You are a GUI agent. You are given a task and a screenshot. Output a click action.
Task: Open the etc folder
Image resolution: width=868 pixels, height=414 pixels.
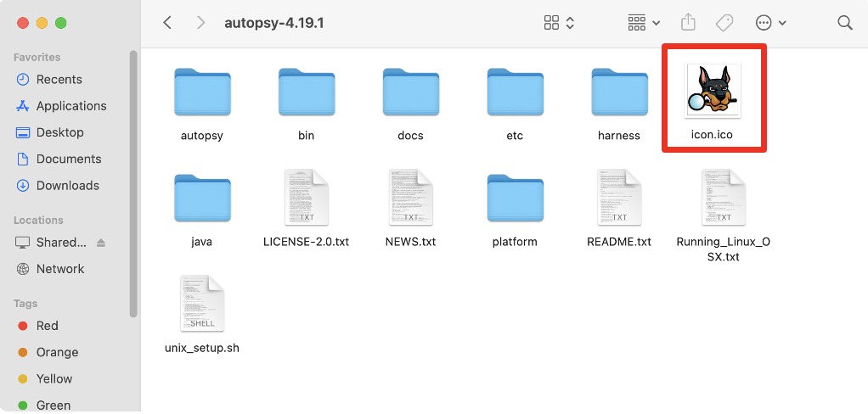[515, 92]
